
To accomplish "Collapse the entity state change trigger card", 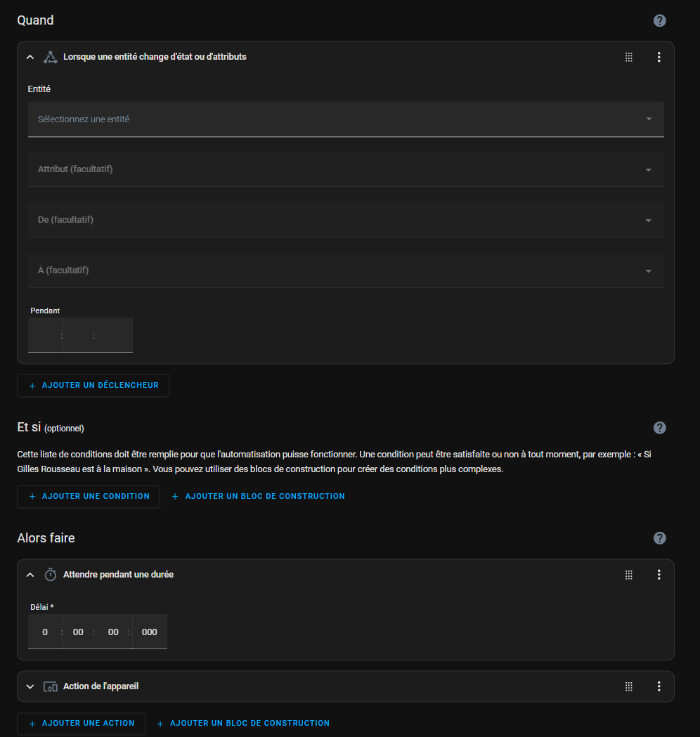I will coord(30,58).
